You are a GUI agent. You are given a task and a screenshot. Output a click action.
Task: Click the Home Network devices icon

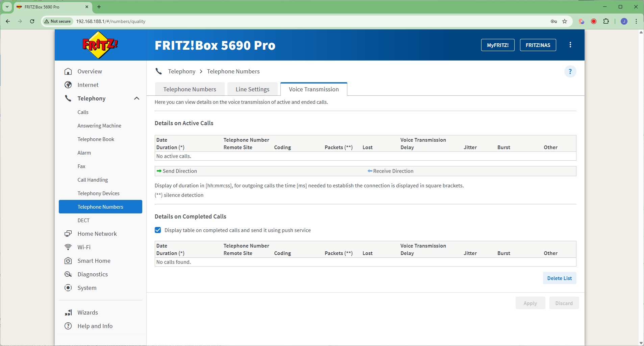[68, 234]
